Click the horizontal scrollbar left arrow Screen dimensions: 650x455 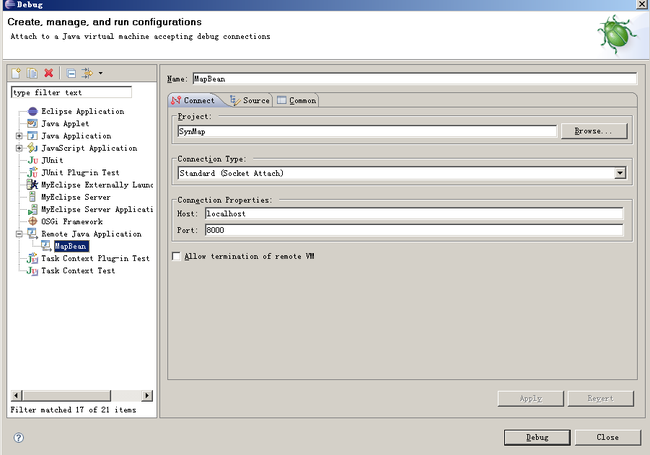[x=16, y=395]
